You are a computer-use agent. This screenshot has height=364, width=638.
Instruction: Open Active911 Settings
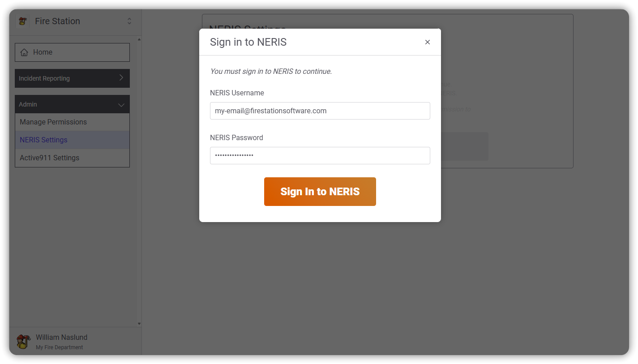[x=49, y=158]
